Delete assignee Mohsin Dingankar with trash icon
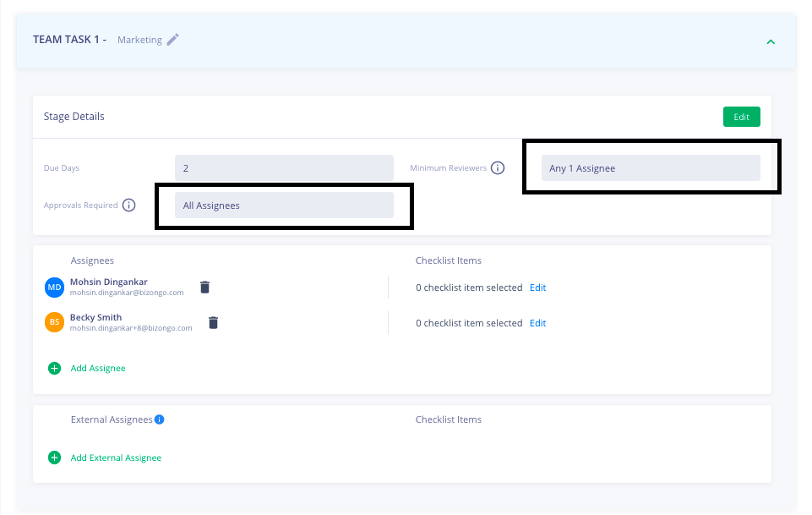 click(x=205, y=287)
